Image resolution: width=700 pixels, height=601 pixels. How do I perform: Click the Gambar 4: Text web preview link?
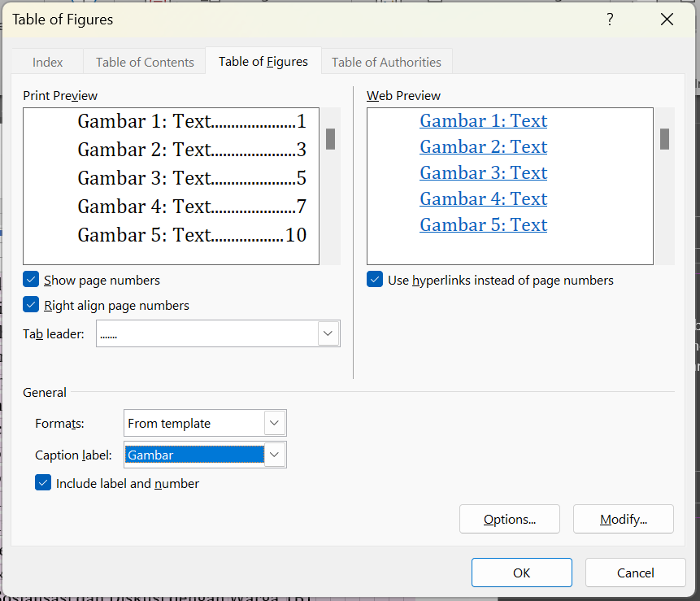(x=484, y=198)
